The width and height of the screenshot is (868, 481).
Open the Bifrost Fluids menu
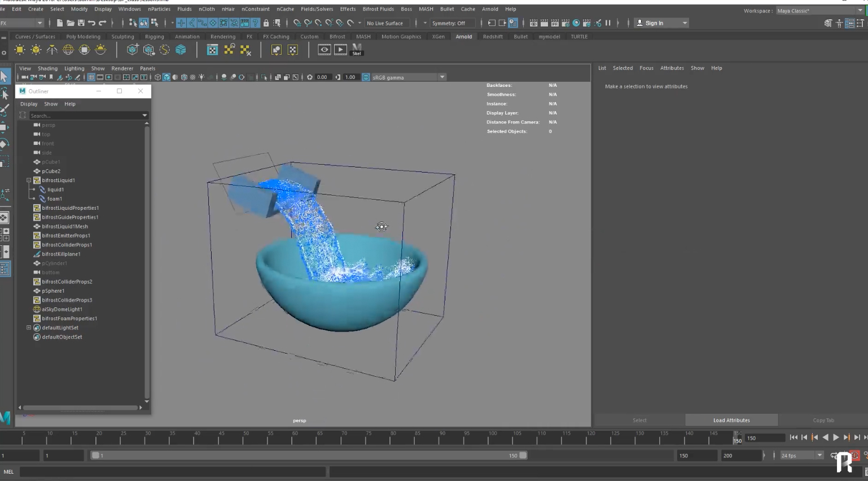[x=378, y=9]
